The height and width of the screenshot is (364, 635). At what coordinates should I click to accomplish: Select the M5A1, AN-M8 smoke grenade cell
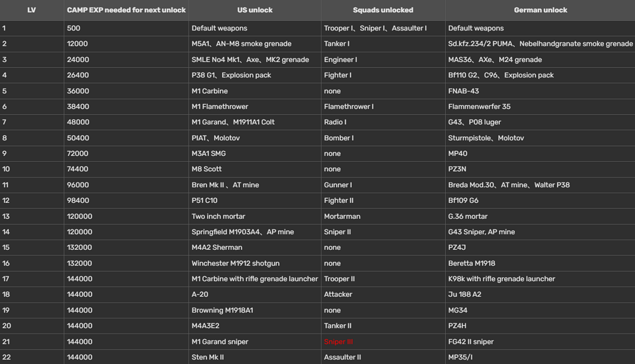click(x=255, y=44)
